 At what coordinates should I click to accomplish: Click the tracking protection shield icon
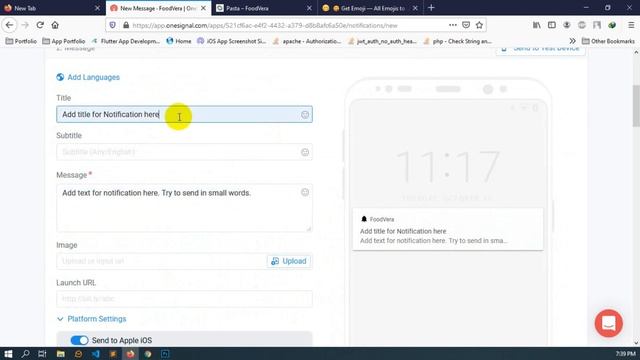pyautogui.click(x=113, y=25)
